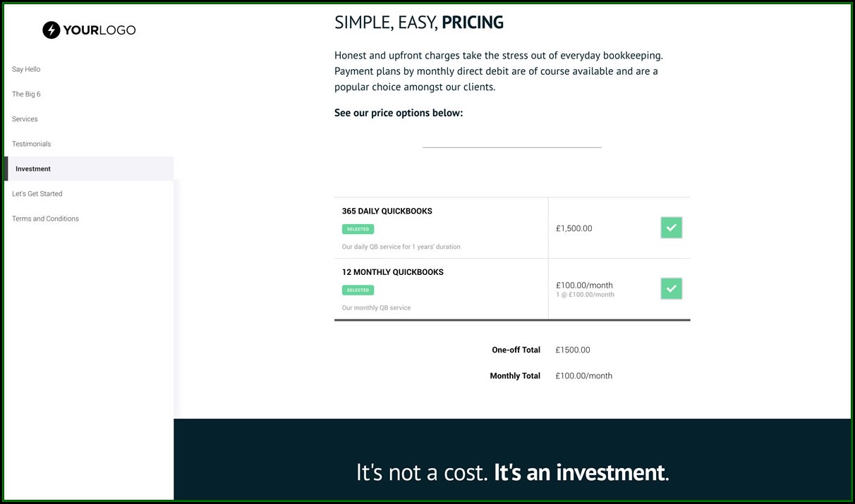Click the 12 Monthly QuickBooks title
Viewport: 855px width, 504px height.
pos(393,272)
